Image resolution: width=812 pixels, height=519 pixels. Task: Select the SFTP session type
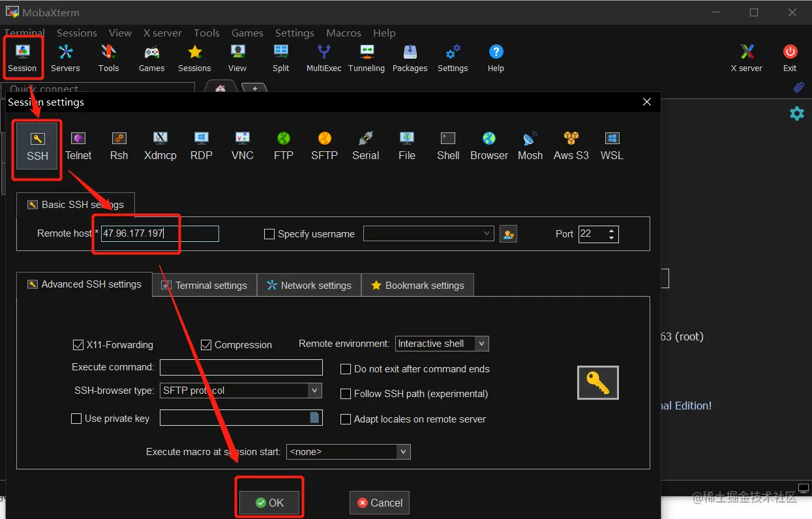(324, 146)
